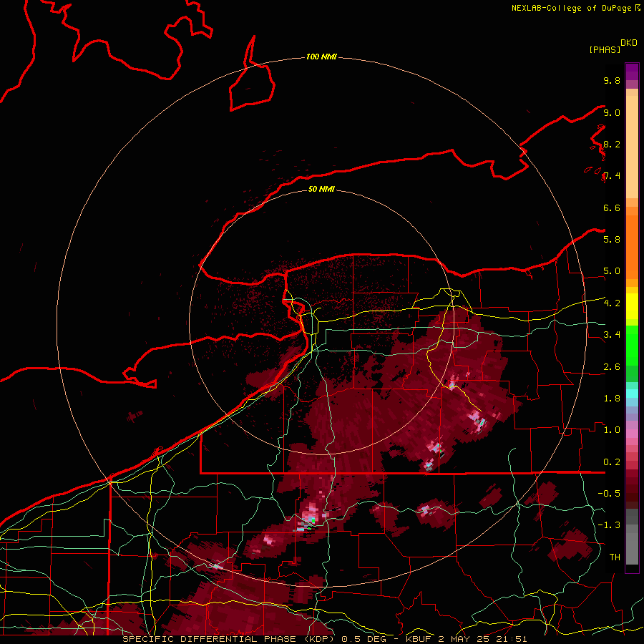The height and width of the screenshot is (644, 644).
Task: Click the 50 NMI range ring label
Action: 321,189
